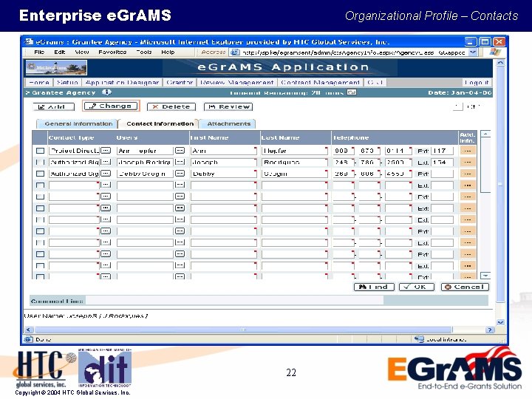Screen dimensions: 532x399
Task: Open the Tools menu
Action: (144, 52)
